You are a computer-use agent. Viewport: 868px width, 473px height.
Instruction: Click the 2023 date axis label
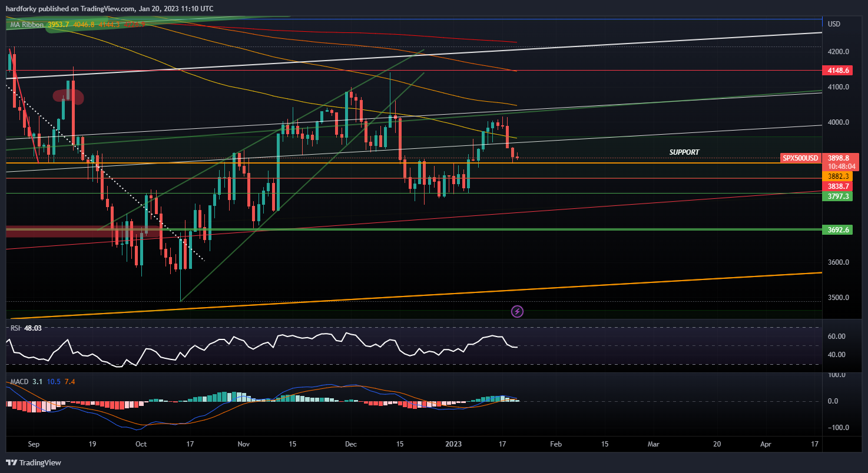(454, 444)
